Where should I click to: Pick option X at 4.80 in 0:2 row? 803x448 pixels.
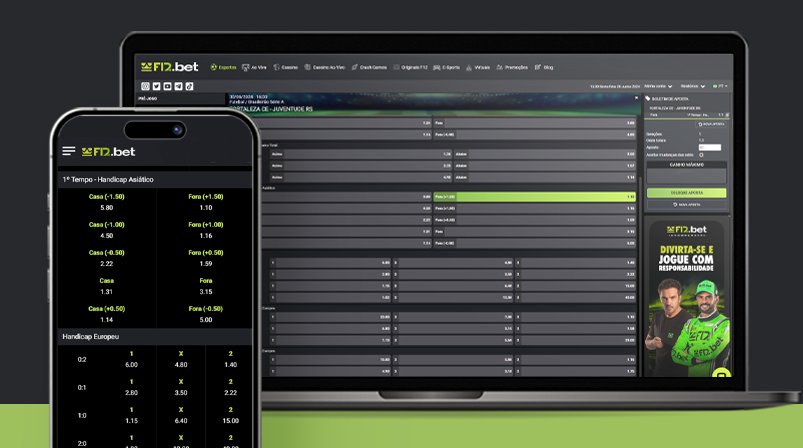pyautogui.click(x=181, y=359)
